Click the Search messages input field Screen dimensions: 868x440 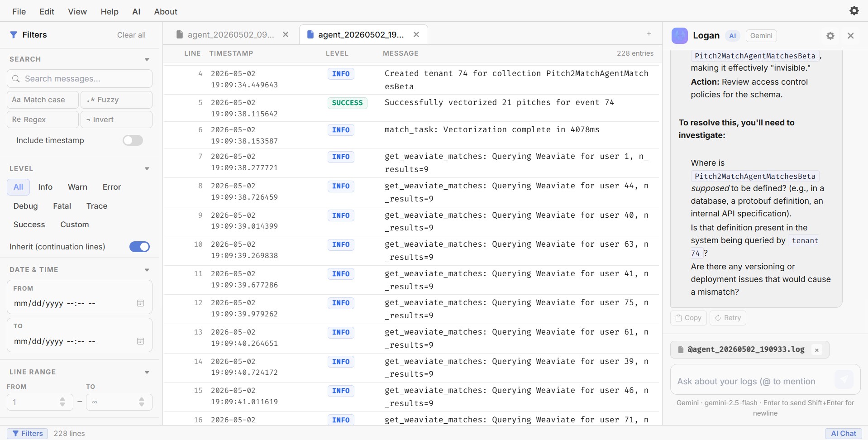point(80,79)
